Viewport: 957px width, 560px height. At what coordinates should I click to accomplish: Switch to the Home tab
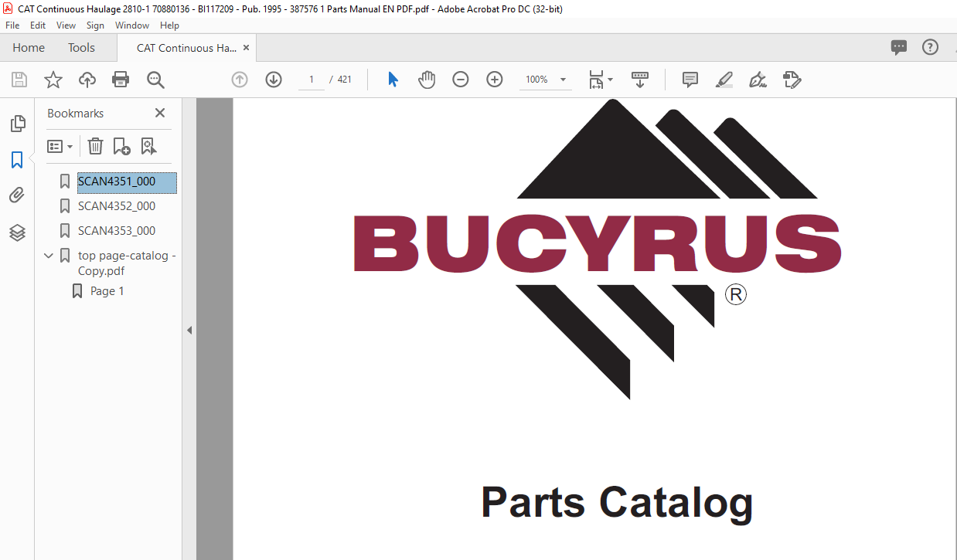(29, 48)
